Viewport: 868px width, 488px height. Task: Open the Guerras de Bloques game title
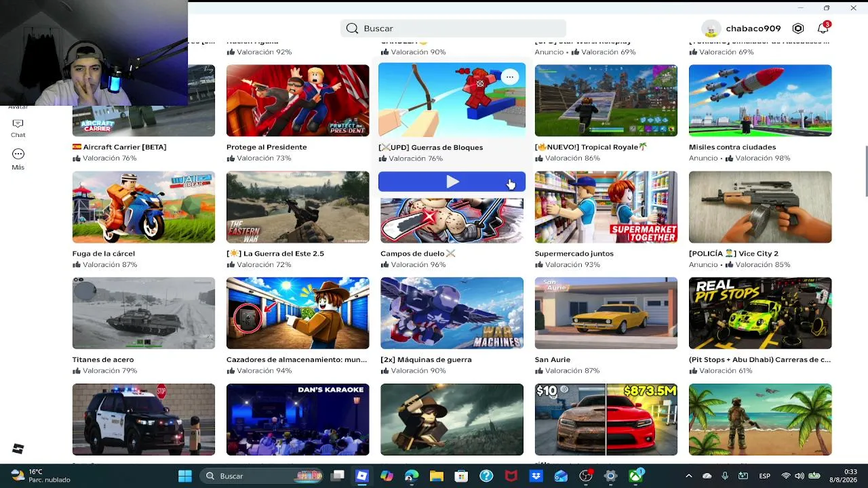431,147
